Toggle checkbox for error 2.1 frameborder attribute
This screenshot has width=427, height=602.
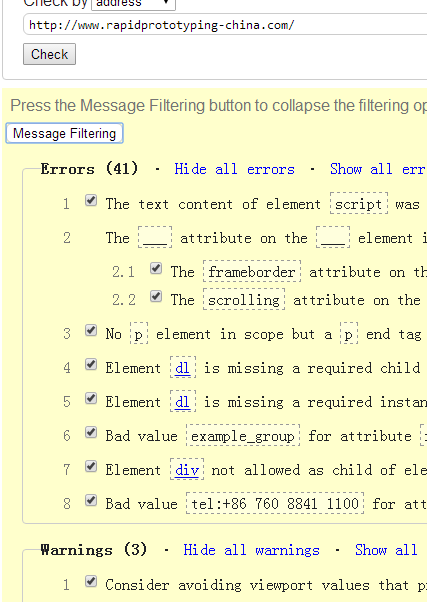[156, 268]
